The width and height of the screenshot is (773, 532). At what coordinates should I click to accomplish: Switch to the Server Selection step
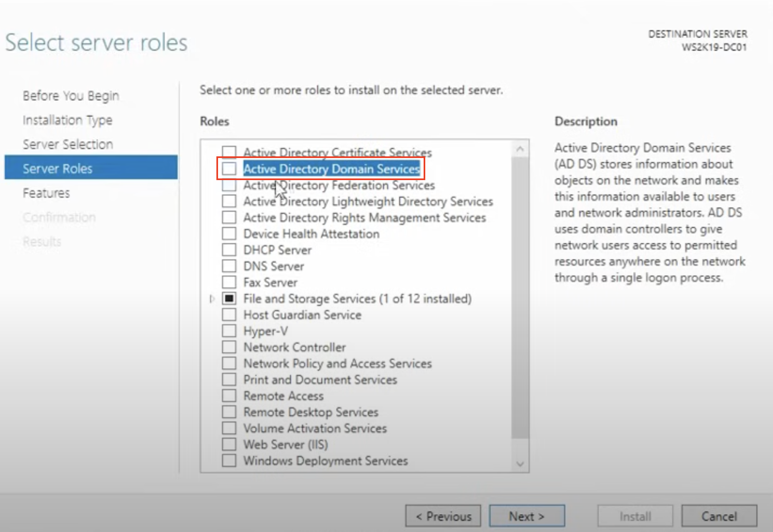pyautogui.click(x=68, y=144)
